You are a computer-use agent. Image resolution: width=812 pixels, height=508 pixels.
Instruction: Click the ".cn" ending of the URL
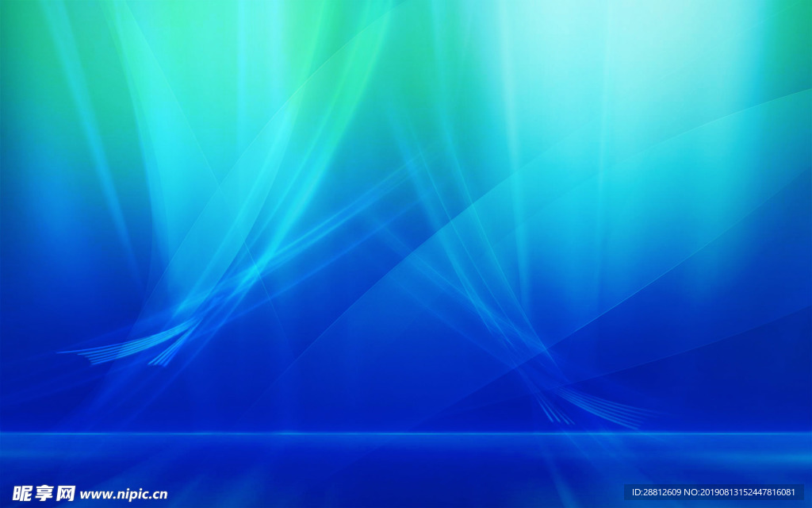pos(158,494)
